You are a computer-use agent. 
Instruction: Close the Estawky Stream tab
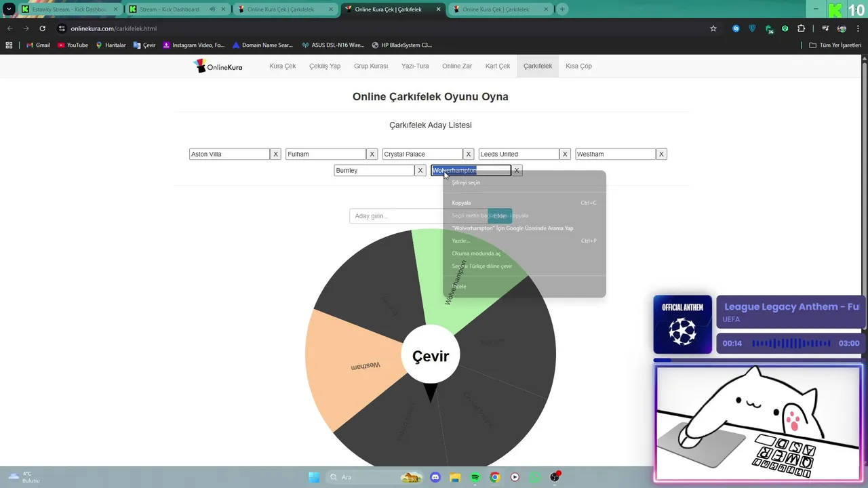[x=115, y=9]
